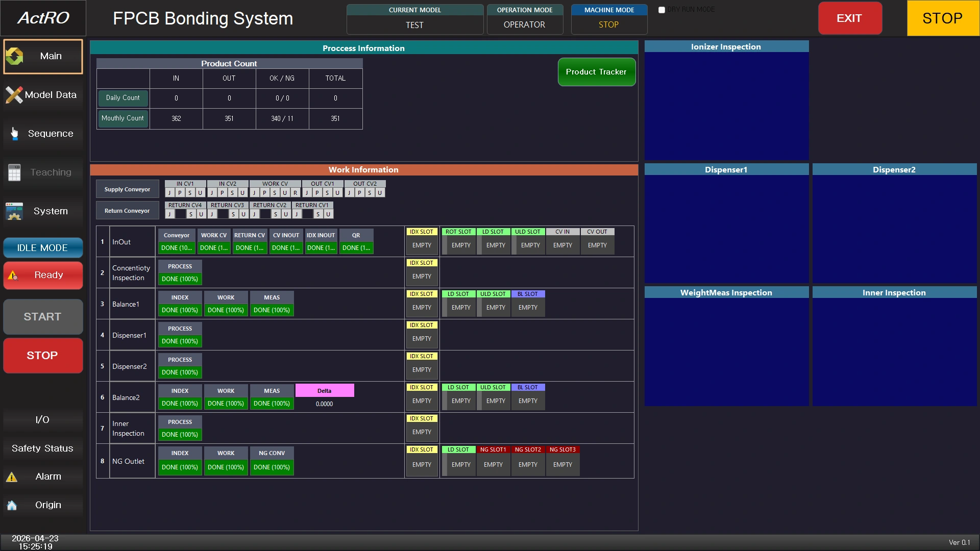Click the System settings icon
Viewport: 980px width, 551px height.
point(14,211)
